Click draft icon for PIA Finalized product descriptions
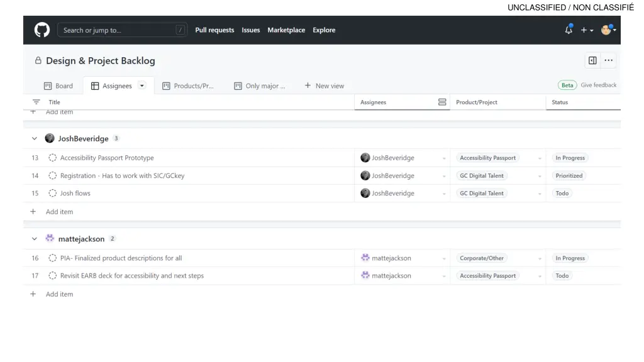Viewport: 644px width, 362px height. [53, 258]
